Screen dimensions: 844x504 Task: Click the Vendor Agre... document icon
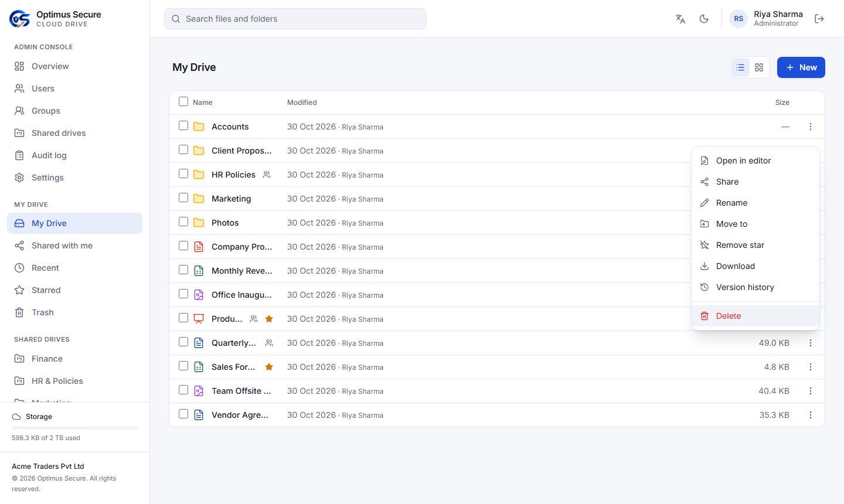click(x=199, y=415)
